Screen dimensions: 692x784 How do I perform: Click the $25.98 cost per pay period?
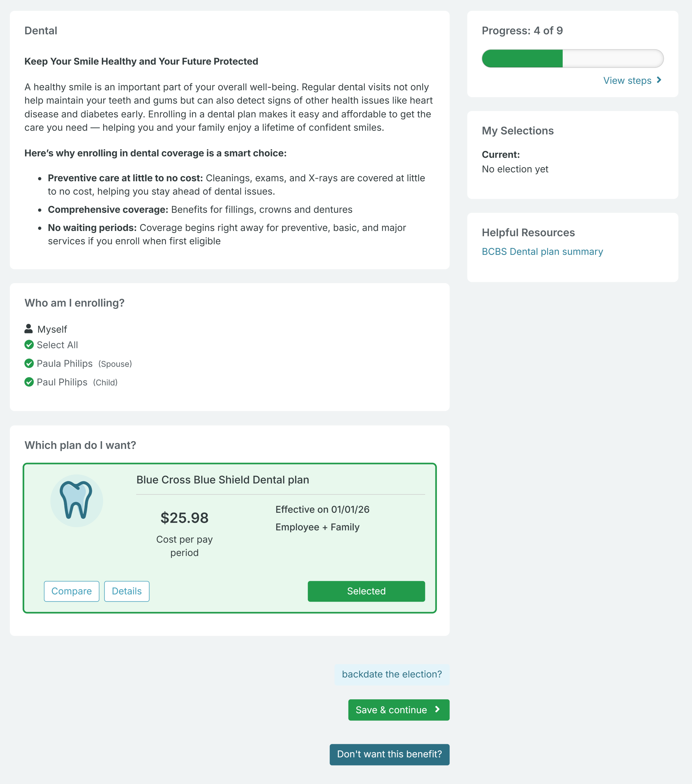184,518
